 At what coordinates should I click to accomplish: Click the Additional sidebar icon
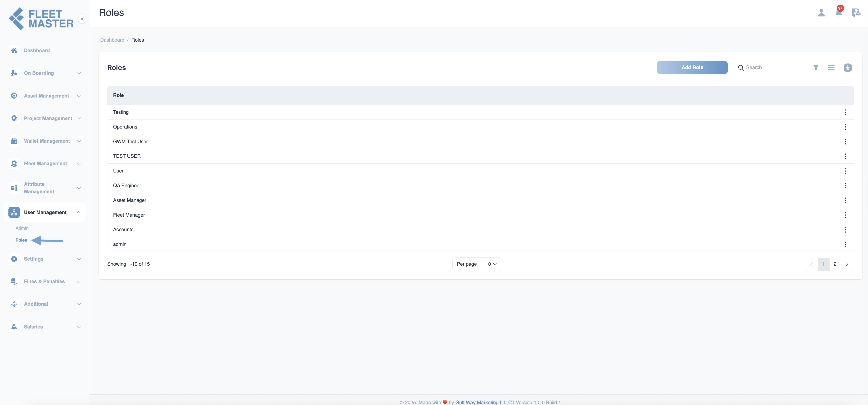(x=14, y=304)
